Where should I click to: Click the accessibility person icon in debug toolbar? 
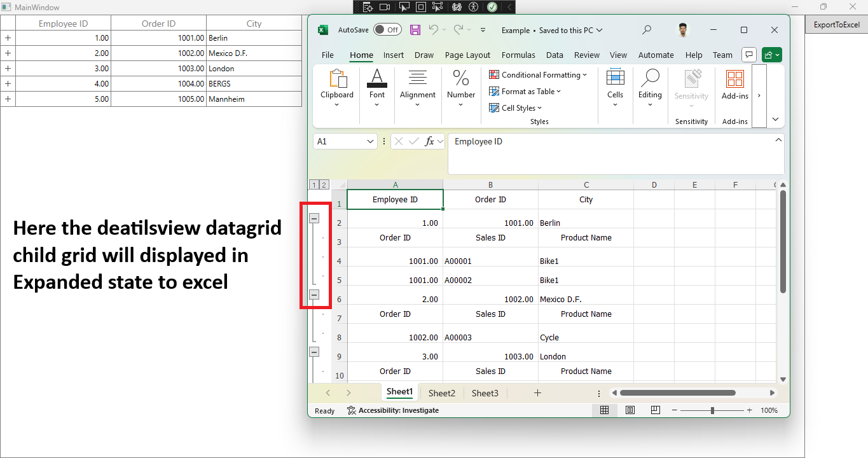[473, 7]
